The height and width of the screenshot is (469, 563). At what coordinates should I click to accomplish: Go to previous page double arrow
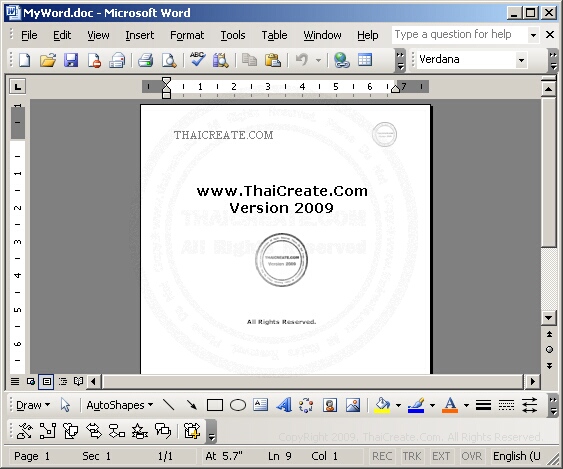(x=549, y=334)
